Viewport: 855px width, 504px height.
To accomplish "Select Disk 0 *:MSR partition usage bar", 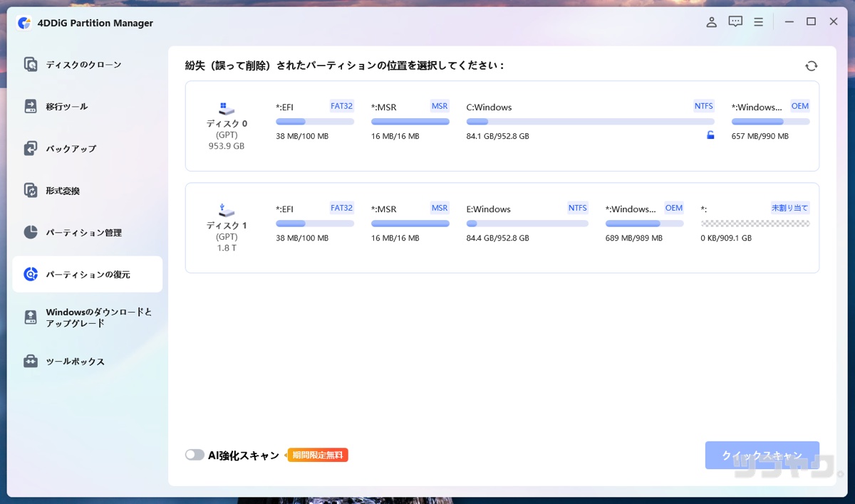I will [x=410, y=122].
